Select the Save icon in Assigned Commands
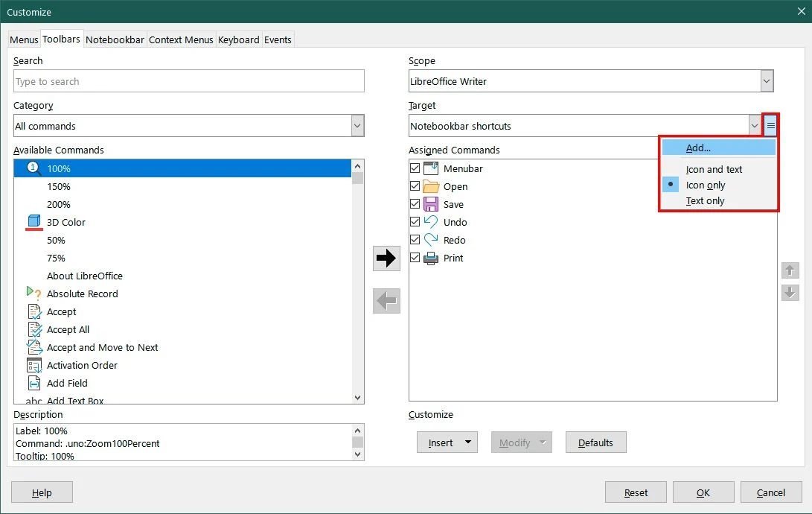 click(430, 204)
